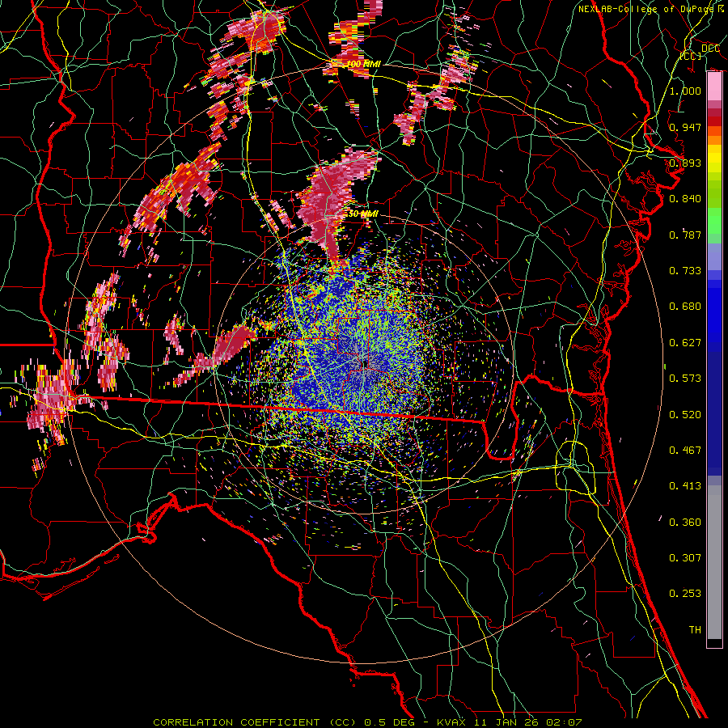Click the radar site at the center of the range rings
728x728 pixels.
365,365
